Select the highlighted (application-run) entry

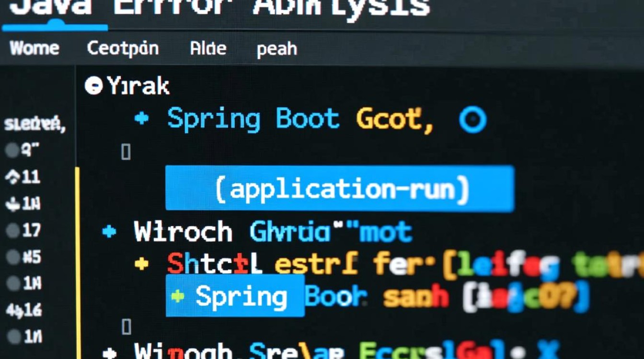pyautogui.click(x=339, y=189)
